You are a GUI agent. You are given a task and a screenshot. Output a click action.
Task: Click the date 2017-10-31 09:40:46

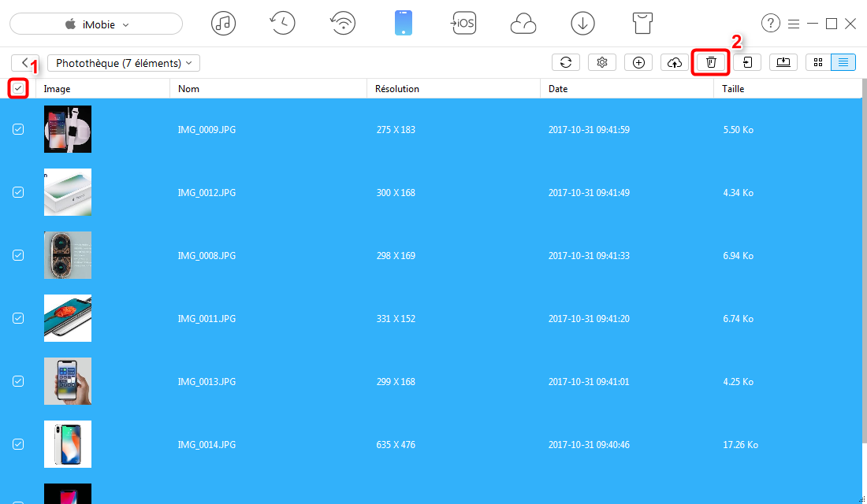click(x=589, y=445)
